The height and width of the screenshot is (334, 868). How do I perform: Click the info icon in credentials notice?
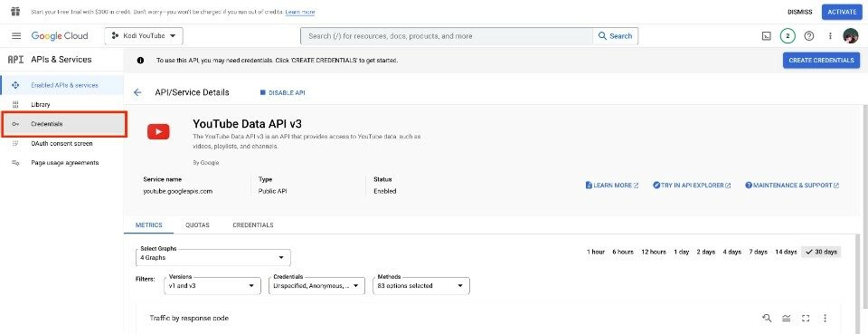141,61
